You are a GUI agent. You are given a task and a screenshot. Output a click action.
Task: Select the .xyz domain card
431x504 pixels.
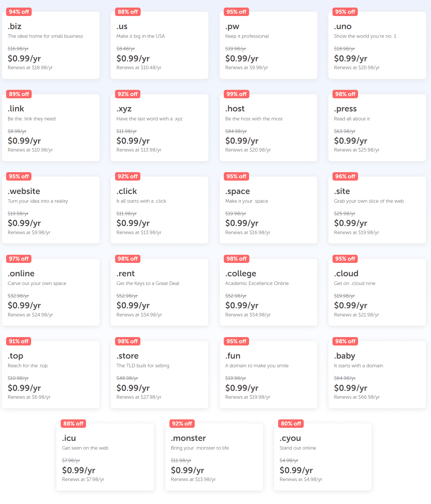tap(160, 127)
